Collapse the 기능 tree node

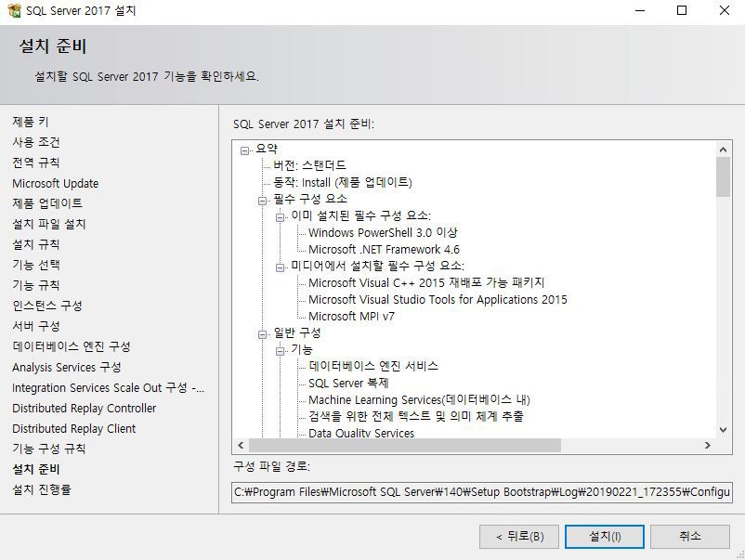280,351
